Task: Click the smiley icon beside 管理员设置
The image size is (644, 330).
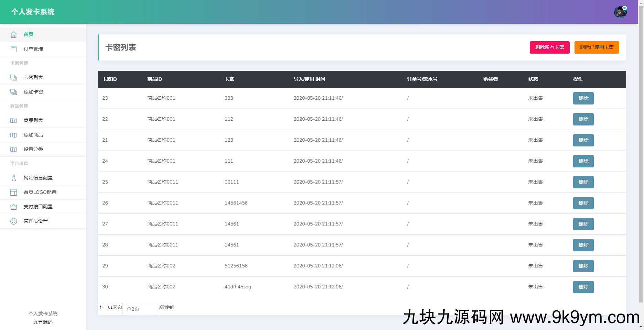Action: (13, 221)
